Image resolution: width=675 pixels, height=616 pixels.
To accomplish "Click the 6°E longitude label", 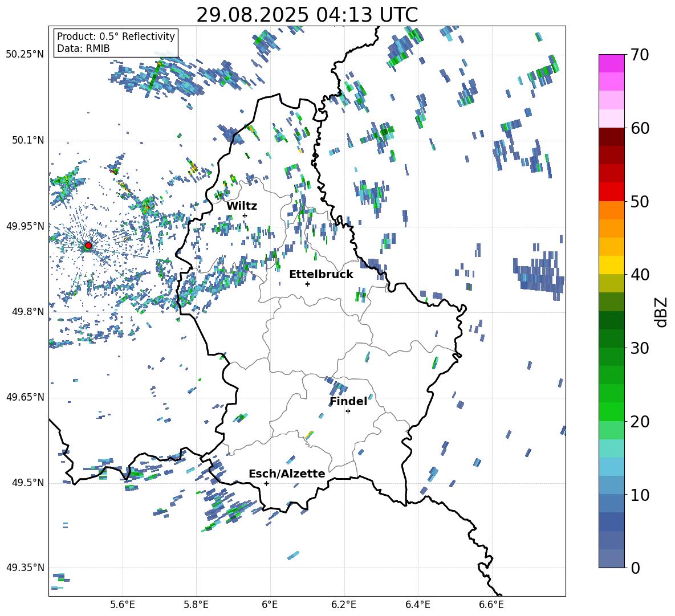I will pos(270,605).
